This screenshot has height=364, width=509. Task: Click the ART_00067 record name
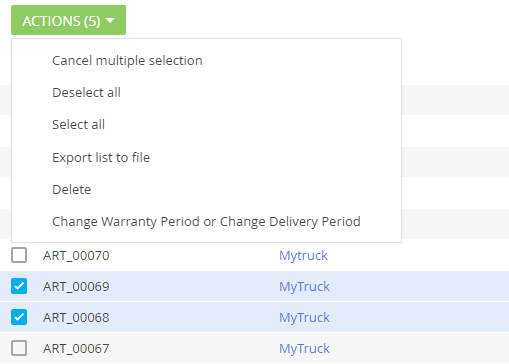point(76,349)
